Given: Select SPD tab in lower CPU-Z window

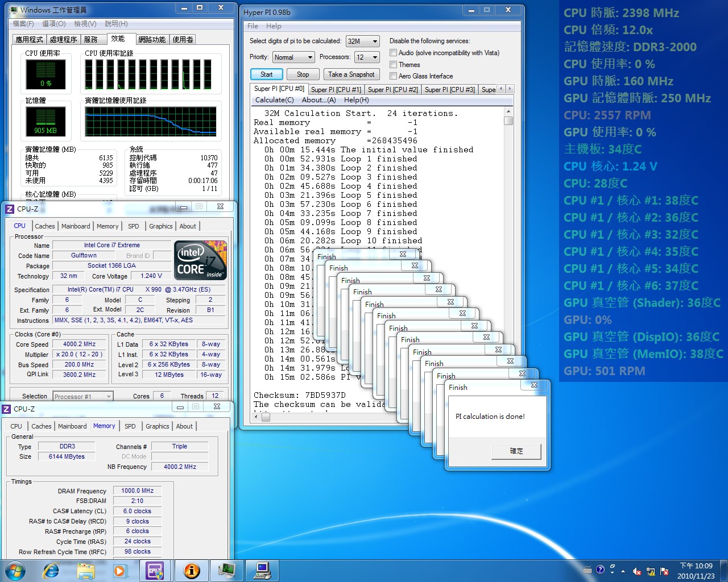Looking at the screenshot, I should (130, 426).
